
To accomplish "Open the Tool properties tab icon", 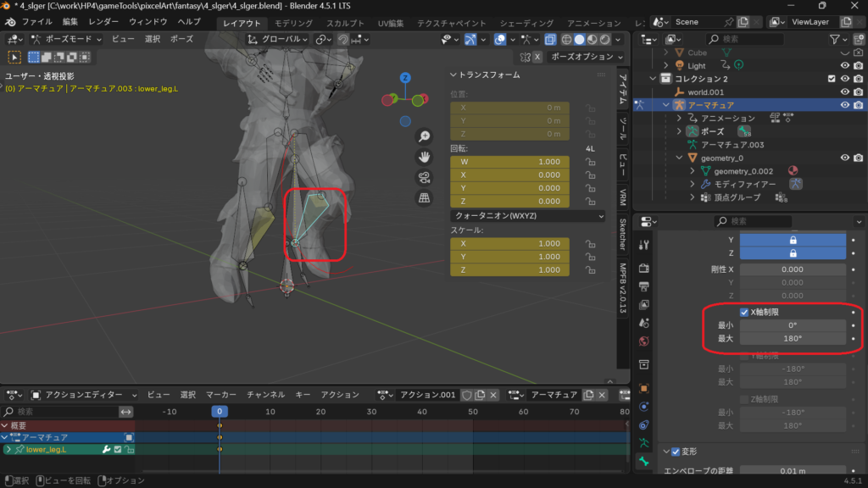I will pyautogui.click(x=644, y=245).
